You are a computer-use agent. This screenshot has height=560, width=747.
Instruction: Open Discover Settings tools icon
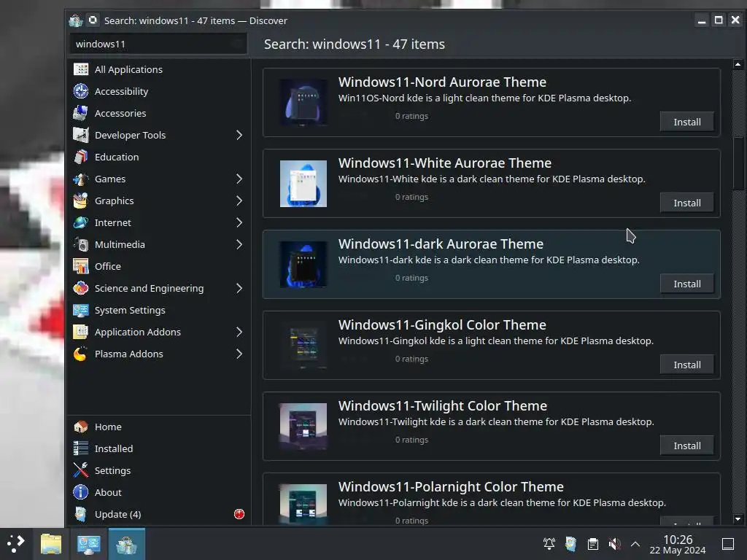80,470
